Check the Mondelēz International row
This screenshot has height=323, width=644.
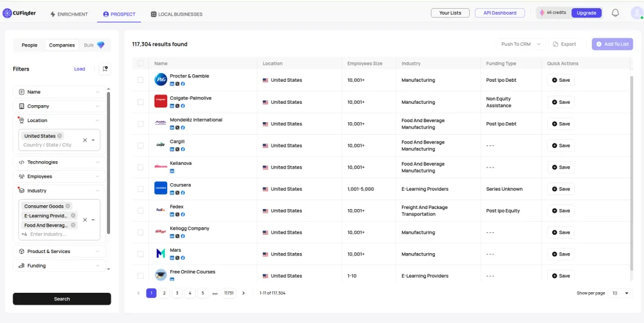140,123
